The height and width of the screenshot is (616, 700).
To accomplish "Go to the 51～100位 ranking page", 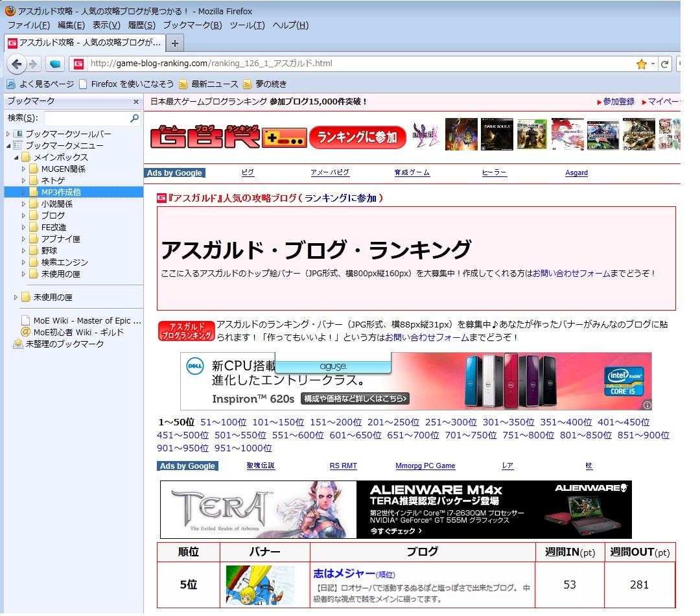I will pos(223,422).
